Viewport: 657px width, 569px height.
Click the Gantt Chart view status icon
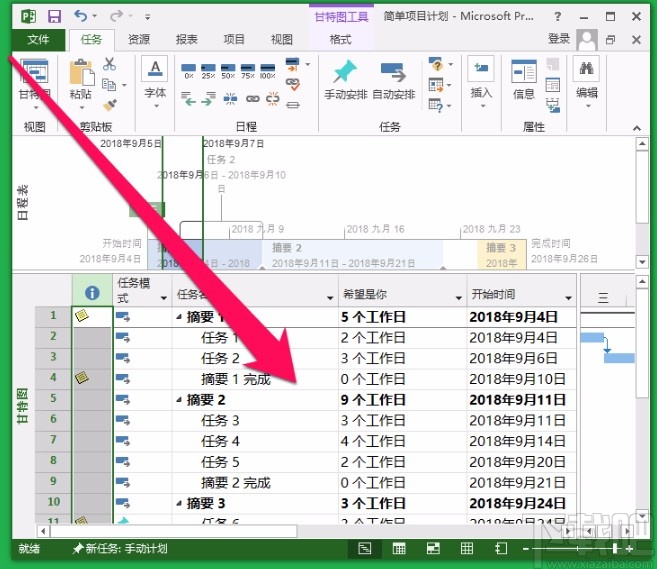[x=365, y=548]
